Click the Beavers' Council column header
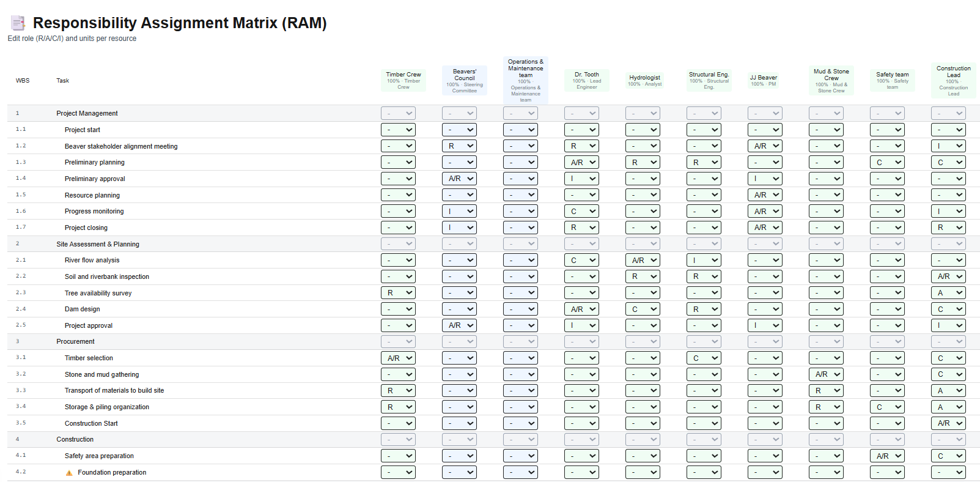 click(x=465, y=80)
